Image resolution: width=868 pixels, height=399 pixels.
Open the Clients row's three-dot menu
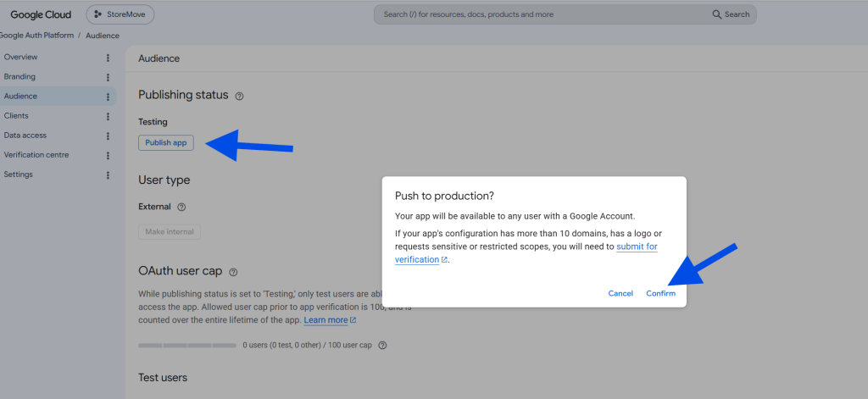click(108, 116)
